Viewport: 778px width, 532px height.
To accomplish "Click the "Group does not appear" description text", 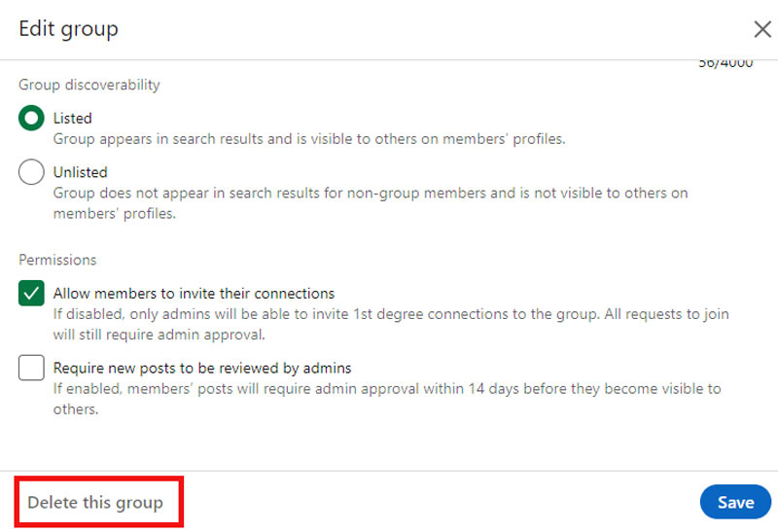I will [370, 194].
